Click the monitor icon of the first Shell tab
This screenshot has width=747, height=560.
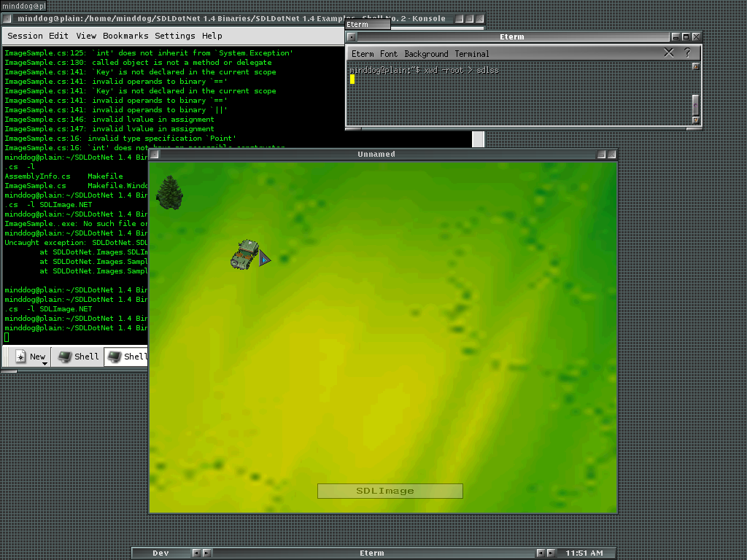[x=65, y=357]
